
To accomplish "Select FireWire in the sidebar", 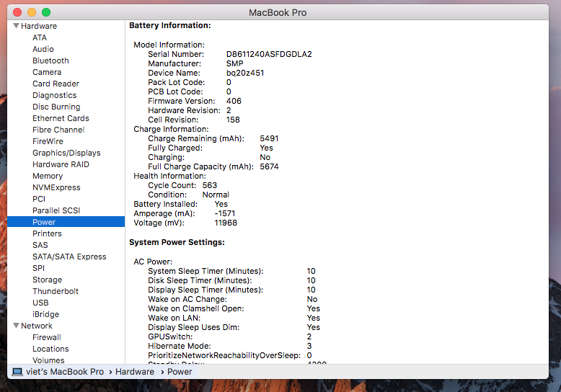I will point(48,141).
